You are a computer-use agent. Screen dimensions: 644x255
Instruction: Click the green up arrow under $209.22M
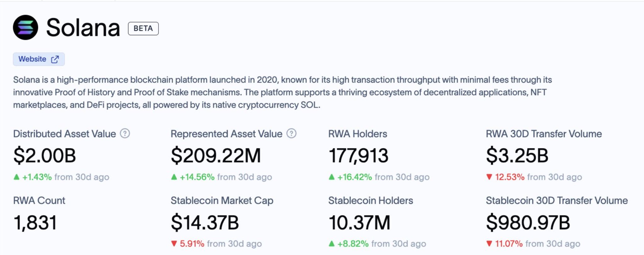point(174,177)
